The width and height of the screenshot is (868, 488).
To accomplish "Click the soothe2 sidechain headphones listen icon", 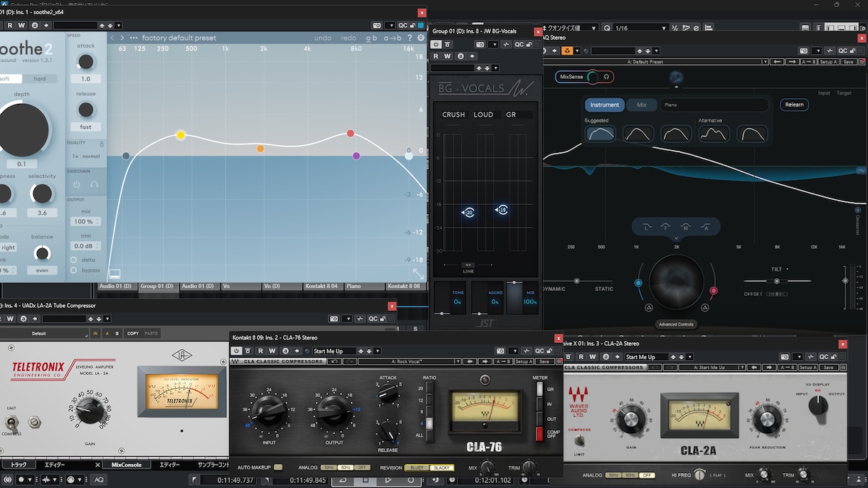I will click(94, 184).
